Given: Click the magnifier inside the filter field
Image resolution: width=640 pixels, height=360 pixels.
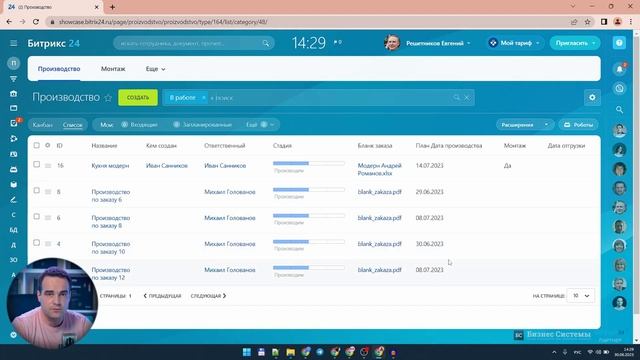Looking at the screenshot, I should click(456, 98).
